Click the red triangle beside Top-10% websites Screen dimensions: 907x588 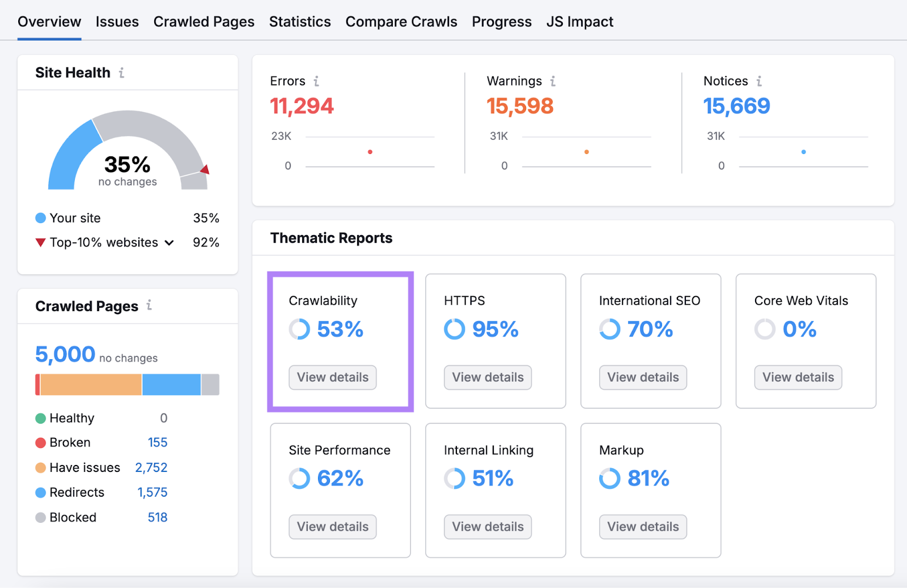click(40, 242)
